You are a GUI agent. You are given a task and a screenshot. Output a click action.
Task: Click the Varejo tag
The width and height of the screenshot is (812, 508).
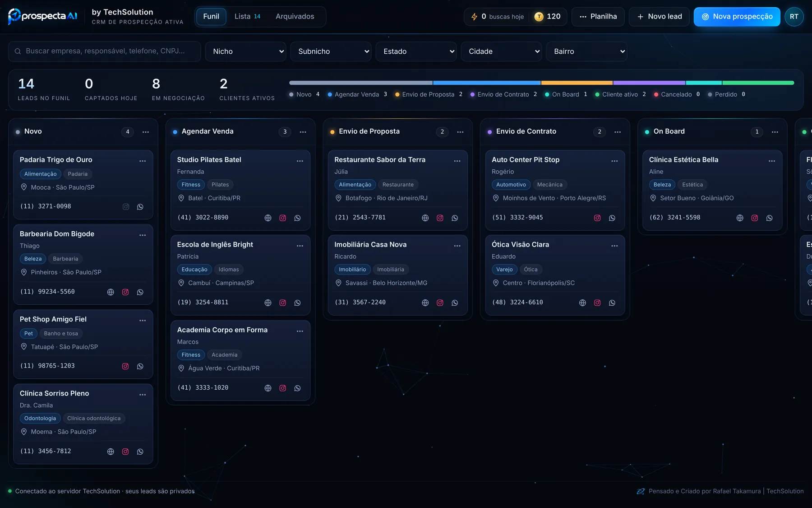click(504, 270)
